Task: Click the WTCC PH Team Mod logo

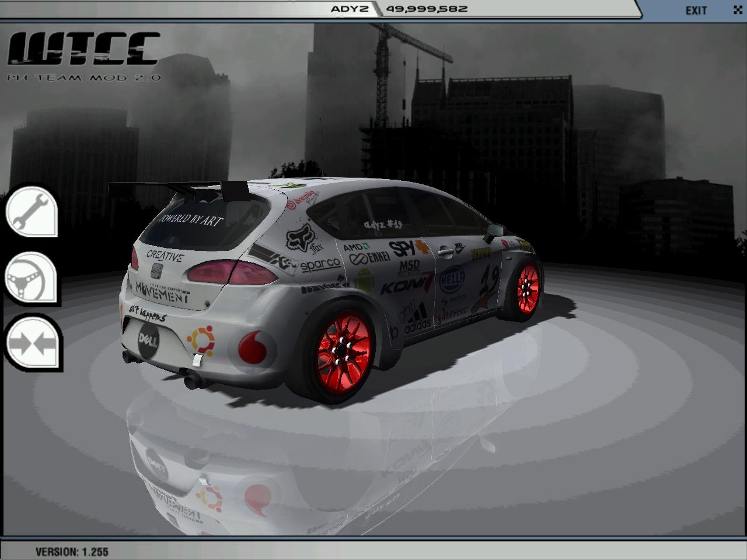Action: (x=85, y=57)
